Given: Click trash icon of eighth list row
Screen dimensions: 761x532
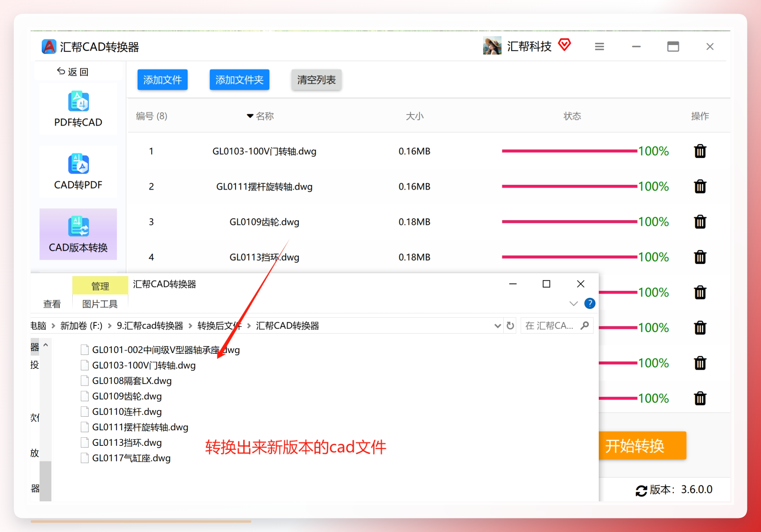Looking at the screenshot, I should click(x=700, y=398).
